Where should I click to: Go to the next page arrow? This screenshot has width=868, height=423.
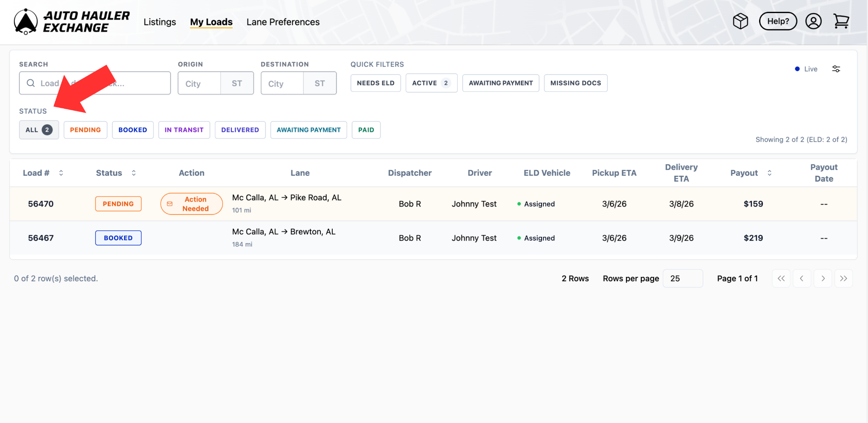pos(823,279)
